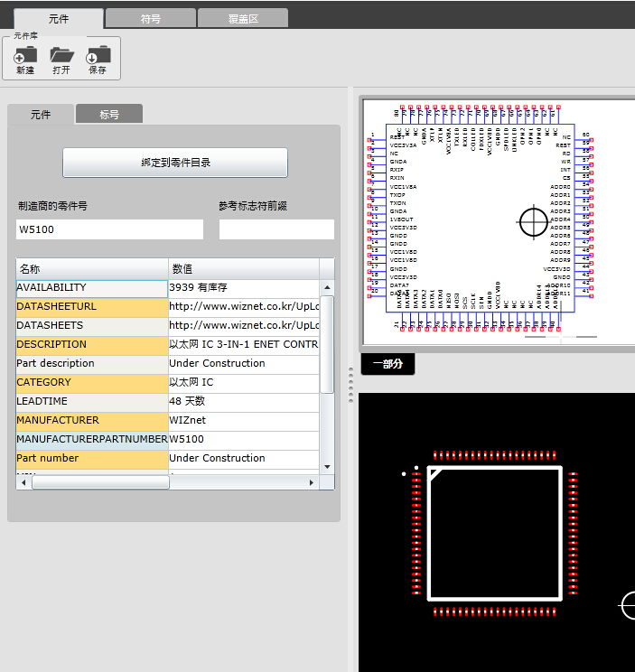
Task: Click the horizontal scrollbar thumb
Action: pos(100,482)
